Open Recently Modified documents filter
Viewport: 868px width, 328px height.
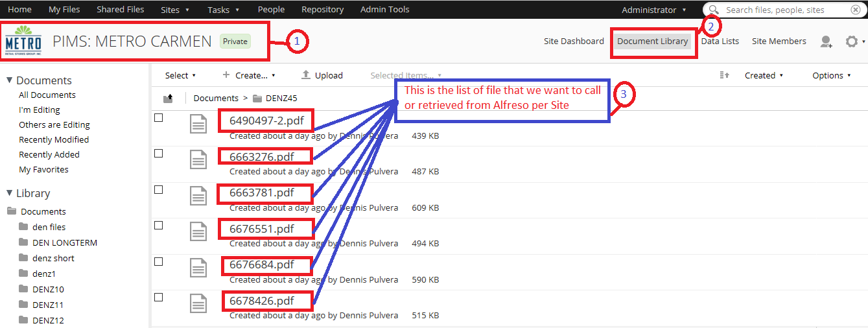click(54, 139)
